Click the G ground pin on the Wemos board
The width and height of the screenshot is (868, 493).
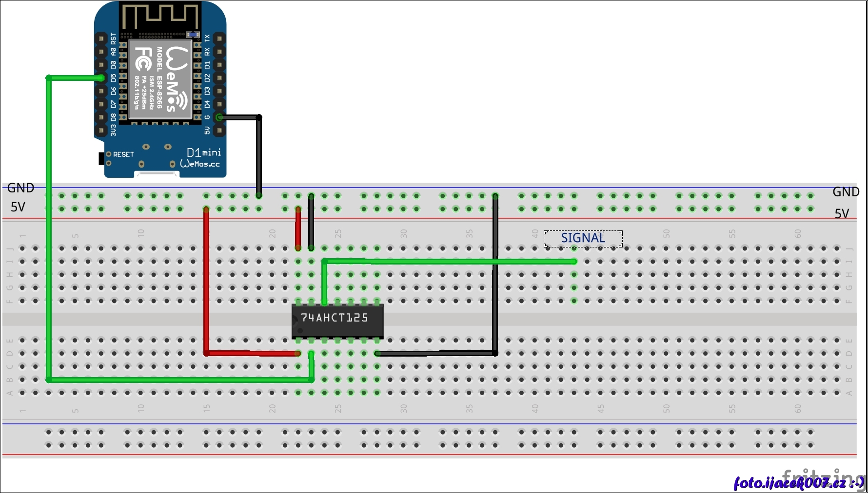[219, 117]
